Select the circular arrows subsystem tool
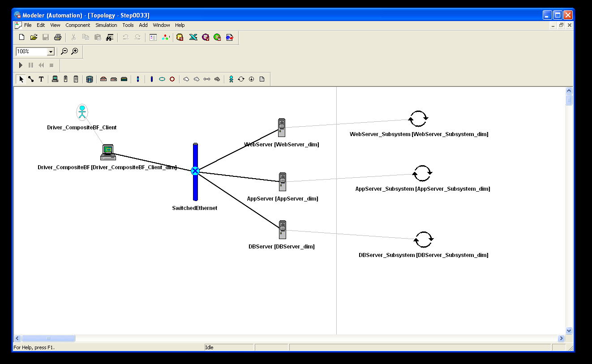592x364 pixels. pyautogui.click(x=241, y=79)
